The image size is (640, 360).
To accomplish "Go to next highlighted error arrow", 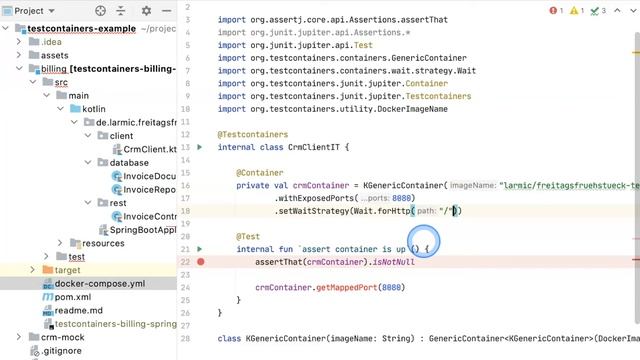I will 633,11.
